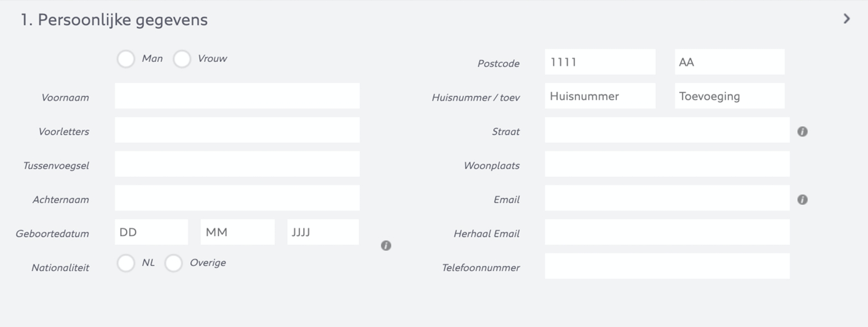Focus the Voorletters text field
Screen dimensions: 868x327
coord(237,130)
